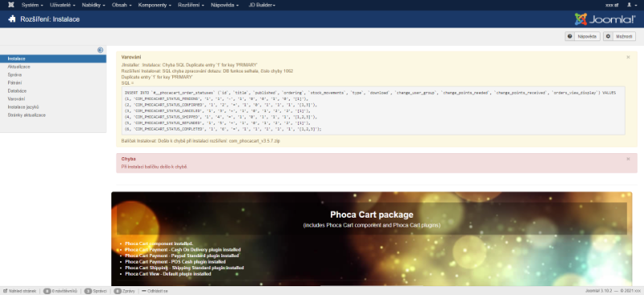Open the Rozšíření menu
The image size is (644, 295).
point(191,5)
